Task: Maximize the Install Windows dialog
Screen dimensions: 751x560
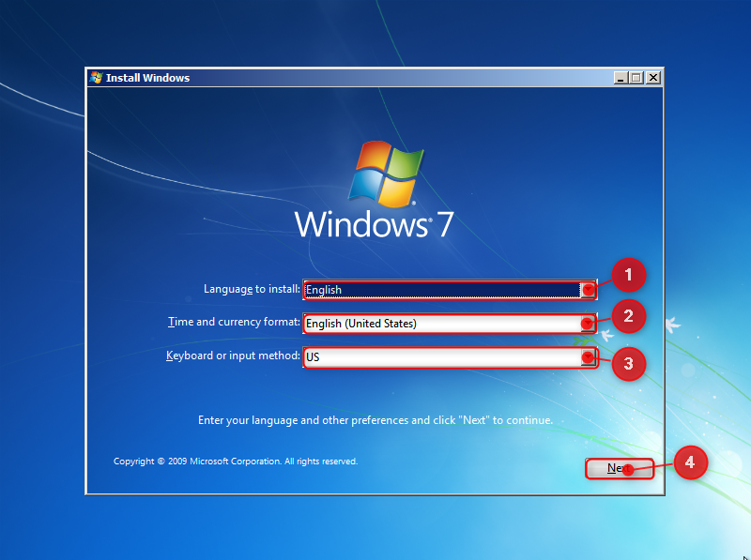Action: pos(636,78)
